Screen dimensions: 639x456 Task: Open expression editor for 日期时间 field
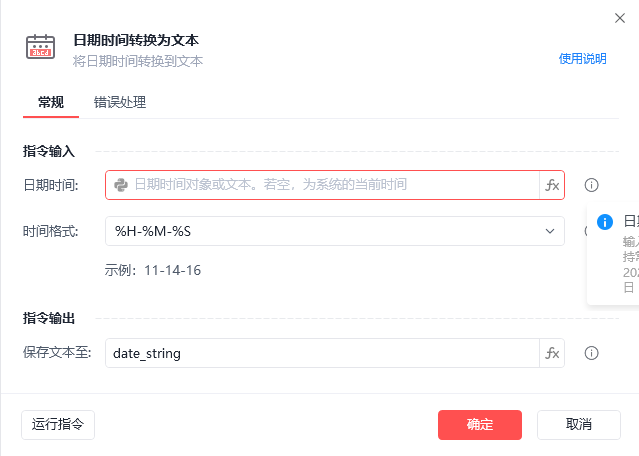point(552,185)
